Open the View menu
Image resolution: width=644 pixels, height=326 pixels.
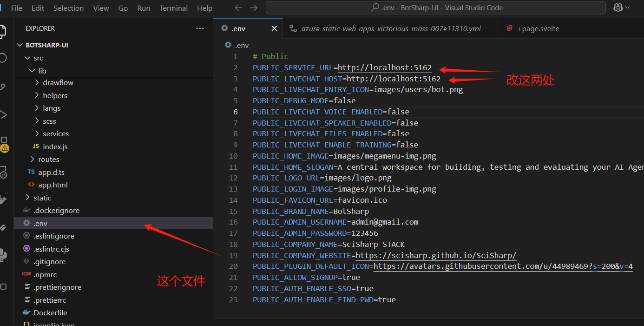(101, 8)
